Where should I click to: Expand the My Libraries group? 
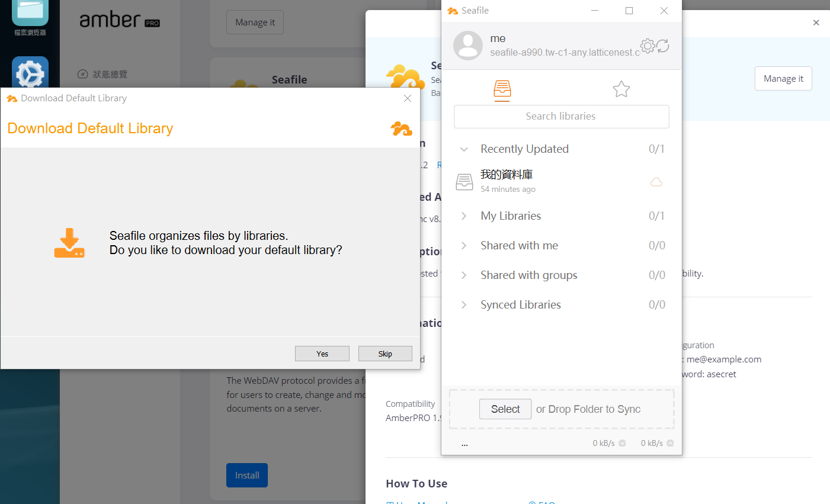[464, 216]
